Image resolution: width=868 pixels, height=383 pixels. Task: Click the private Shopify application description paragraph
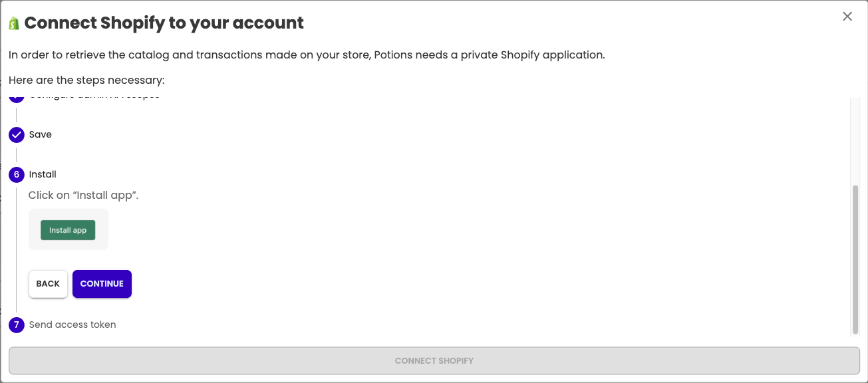click(x=307, y=55)
